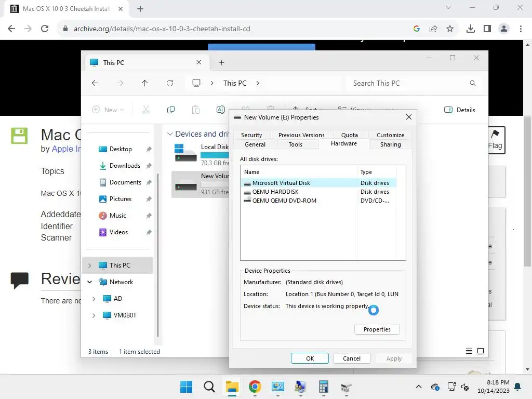Click OK in properties dialog
This screenshot has width=532, height=399.
pos(310,358)
